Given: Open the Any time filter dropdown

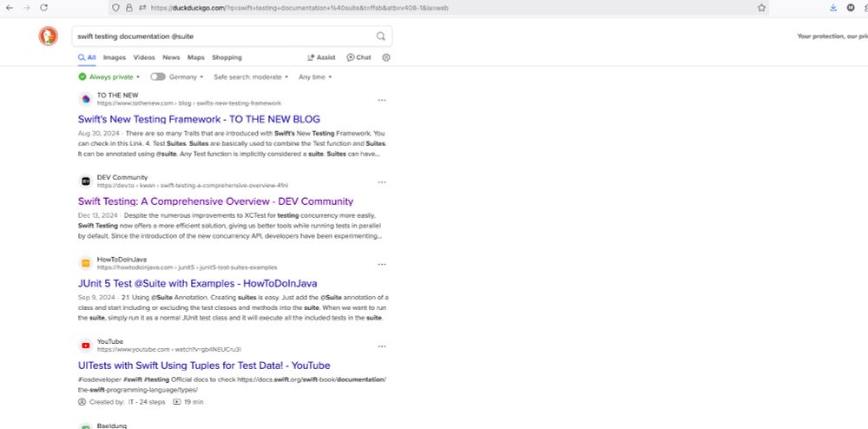Looking at the screenshot, I should click(315, 77).
